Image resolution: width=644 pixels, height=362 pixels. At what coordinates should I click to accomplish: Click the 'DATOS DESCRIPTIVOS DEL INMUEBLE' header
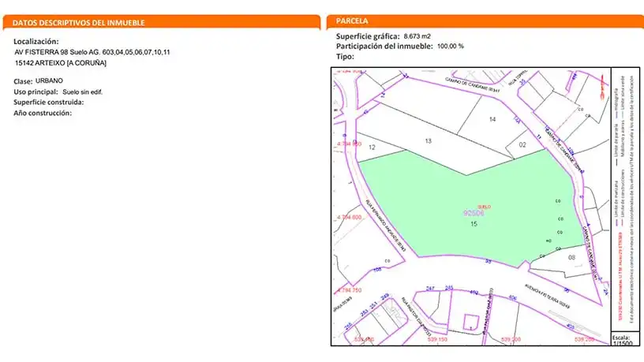coord(78,23)
